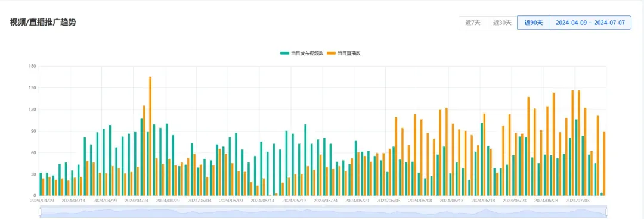Click the 2024/05/04 x-axis label

(200, 201)
